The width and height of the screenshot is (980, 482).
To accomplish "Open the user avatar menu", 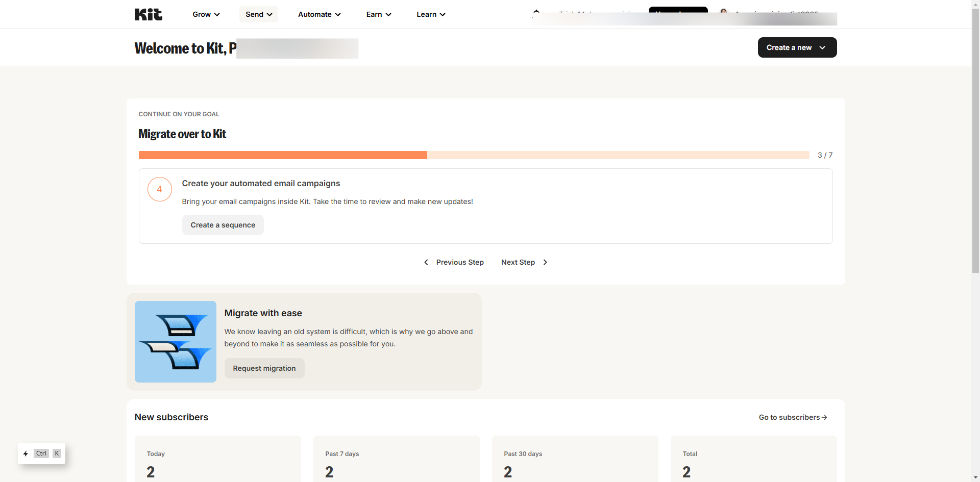I will click(x=724, y=13).
